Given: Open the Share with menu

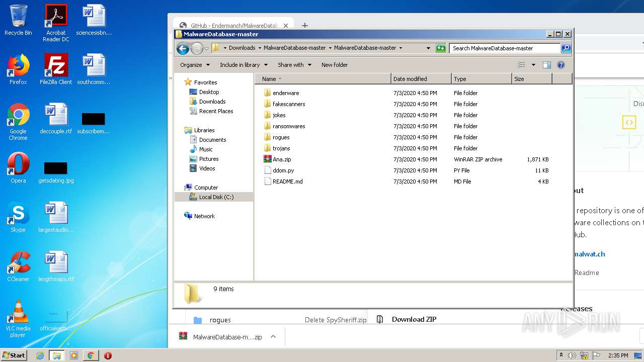Looking at the screenshot, I should (294, 65).
